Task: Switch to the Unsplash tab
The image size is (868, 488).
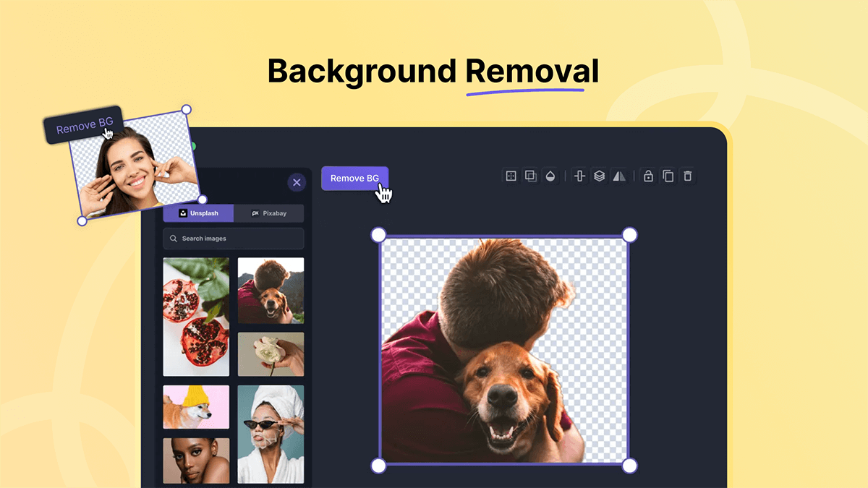Action: (198, 213)
